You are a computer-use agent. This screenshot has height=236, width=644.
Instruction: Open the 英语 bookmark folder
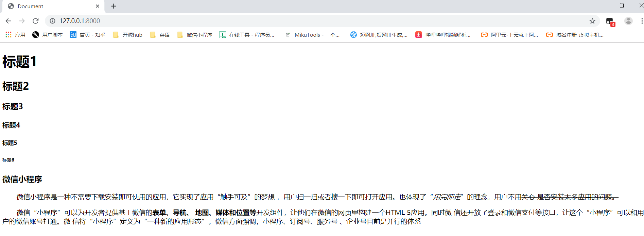[x=160, y=35]
